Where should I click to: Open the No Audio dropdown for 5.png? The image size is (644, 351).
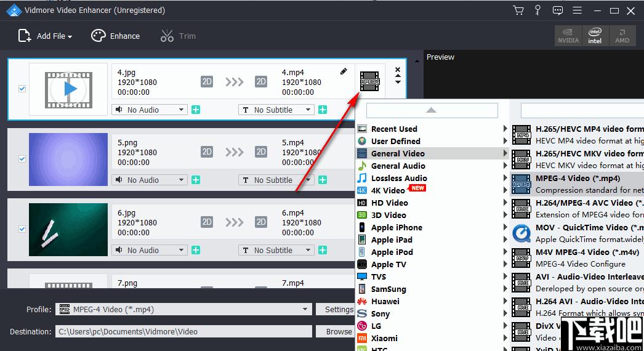click(150, 180)
